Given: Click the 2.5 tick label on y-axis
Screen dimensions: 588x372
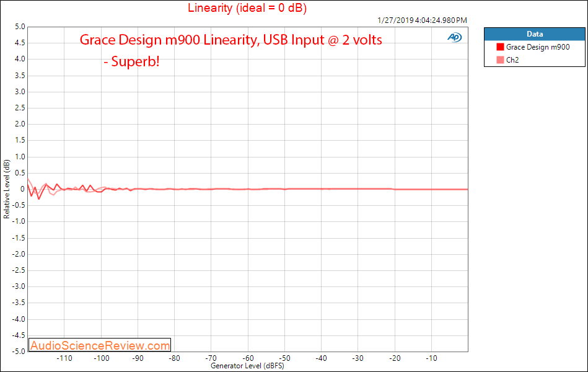Looking at the screenshot, I should (20, 108).
